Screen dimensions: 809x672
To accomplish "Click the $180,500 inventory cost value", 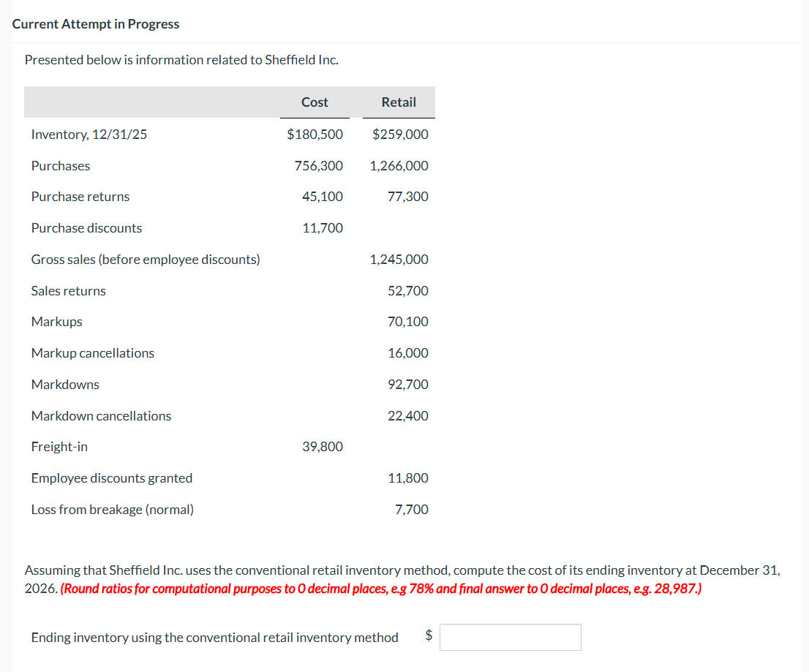I will coord(315,134).
